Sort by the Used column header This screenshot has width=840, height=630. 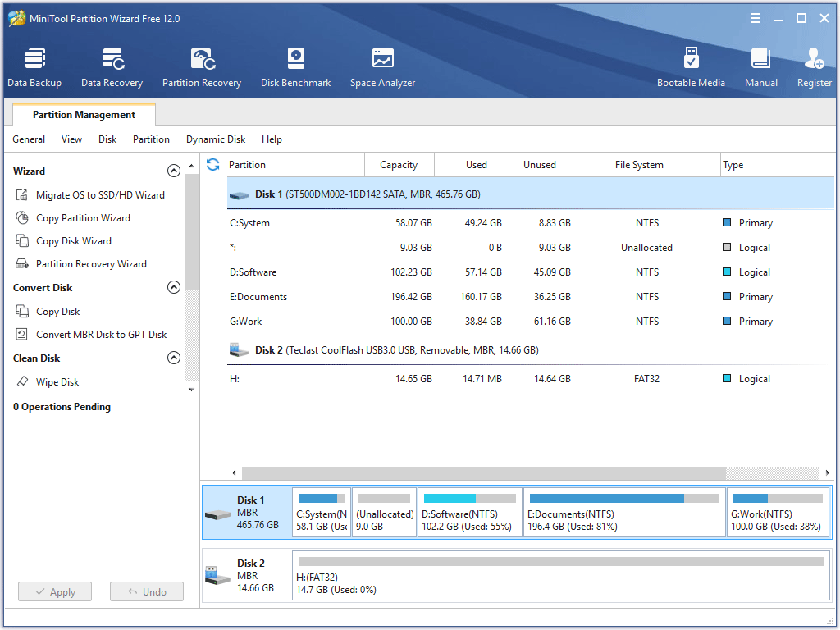pos(469,164)
